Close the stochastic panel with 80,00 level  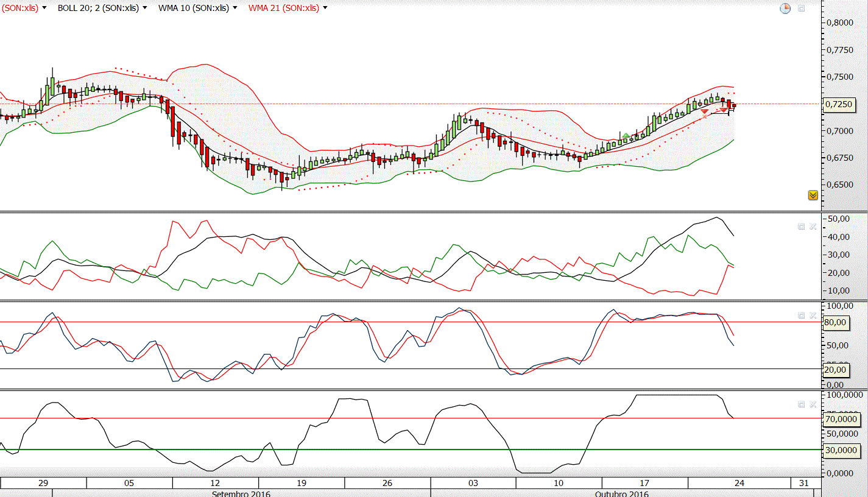(813, 315)
